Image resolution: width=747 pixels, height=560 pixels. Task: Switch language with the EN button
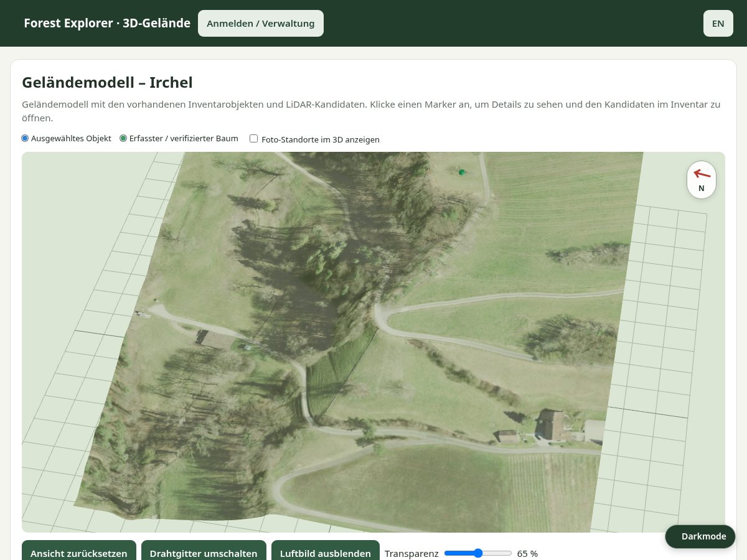[718, 24]
